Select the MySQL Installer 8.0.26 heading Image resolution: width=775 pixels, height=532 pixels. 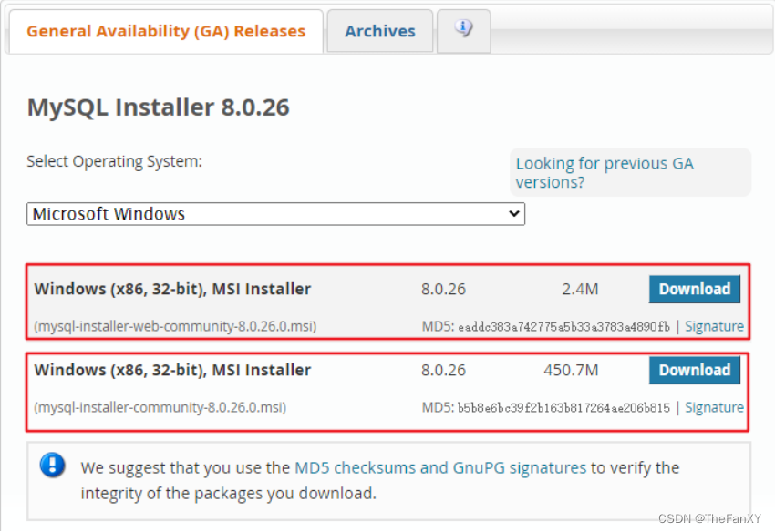(158, 107)
